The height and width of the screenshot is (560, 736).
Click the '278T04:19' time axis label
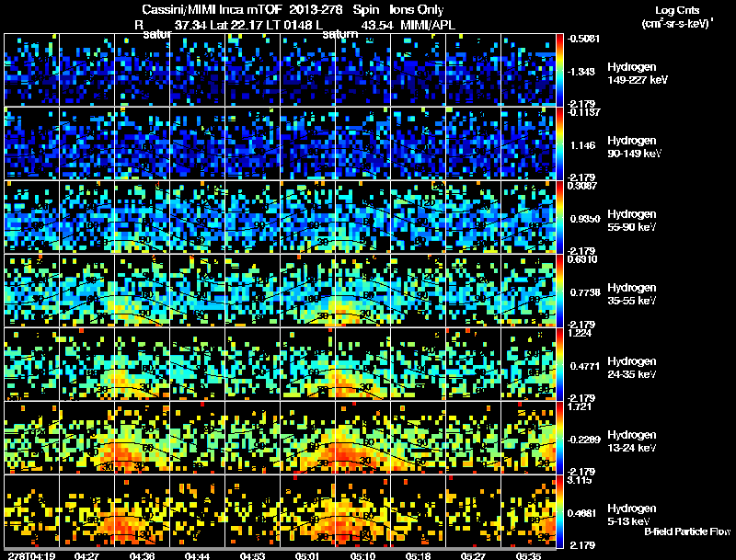click(x=32, y=555)
